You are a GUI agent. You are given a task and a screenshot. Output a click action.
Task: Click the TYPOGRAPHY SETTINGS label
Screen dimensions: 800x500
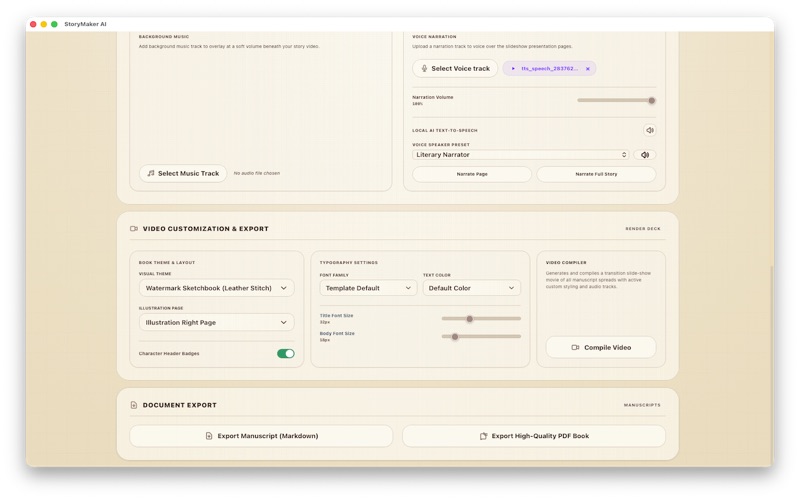coord(348,263)
